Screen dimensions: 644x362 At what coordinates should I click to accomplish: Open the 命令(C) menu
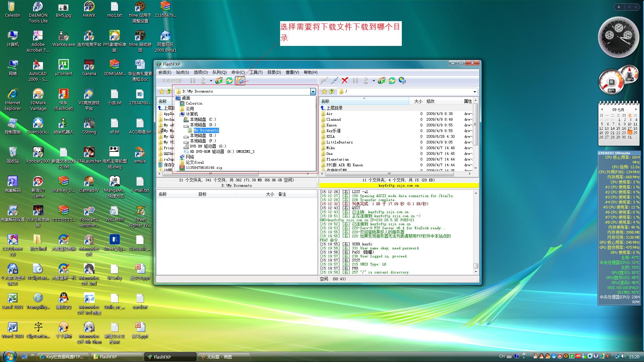pos(238,72)
